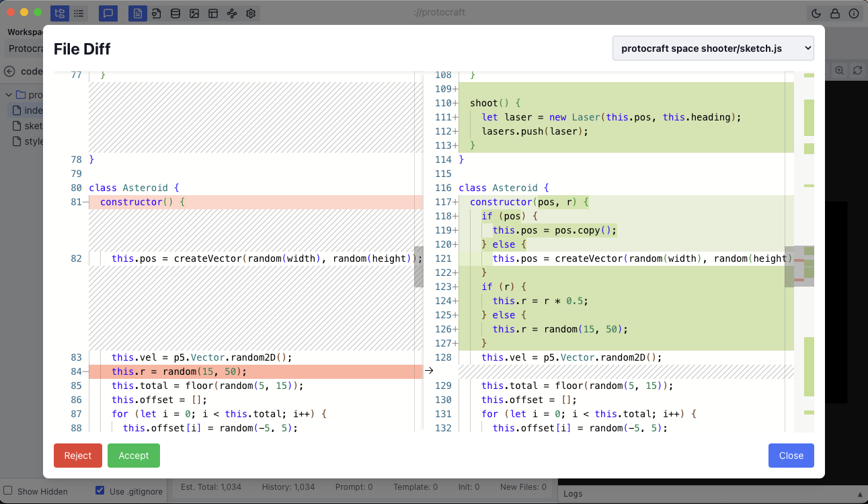
Task: Switch to tree view icon in toolbar
Action: tap(60, 13)
